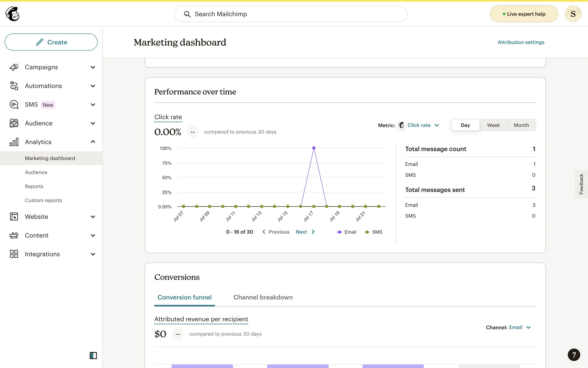Image resolution: width=588 pixels, height=368 pixels.
Task: Click Next to page chart dates
Action: click(x=305, y=232)
